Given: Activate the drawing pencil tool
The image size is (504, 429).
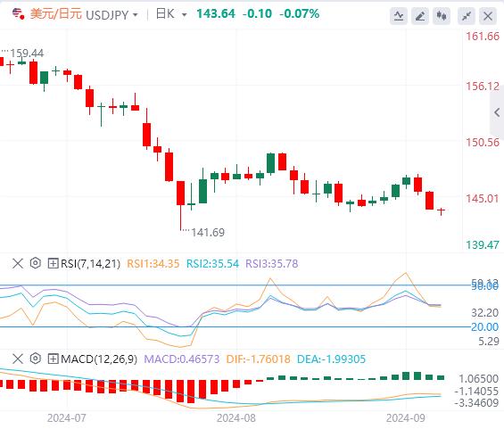Looking at the screenshot, I should tap(420, 16).
